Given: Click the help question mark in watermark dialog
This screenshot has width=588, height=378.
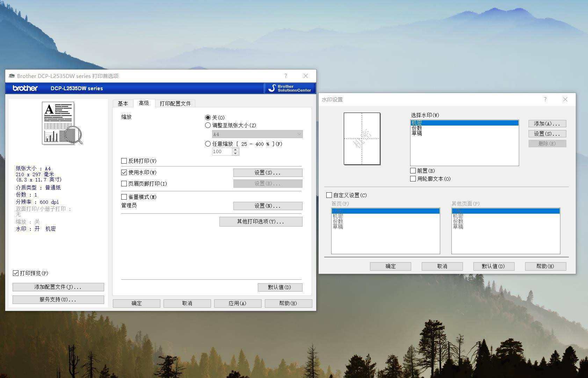Looking at the screenshot, I should 545,99.
